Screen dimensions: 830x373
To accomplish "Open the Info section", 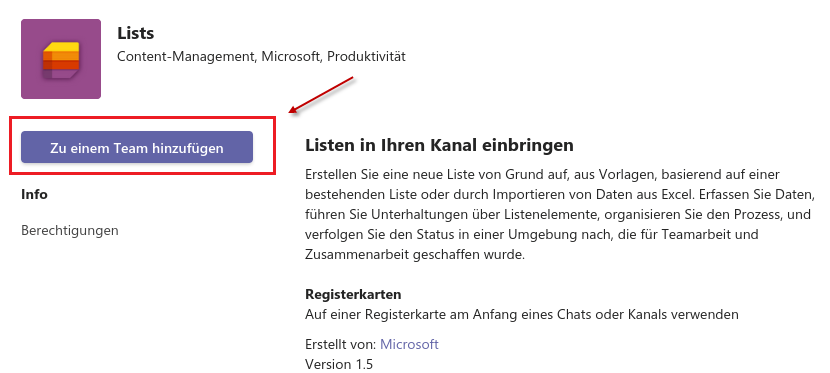I will pyautogui.click(x=34, y=194).
